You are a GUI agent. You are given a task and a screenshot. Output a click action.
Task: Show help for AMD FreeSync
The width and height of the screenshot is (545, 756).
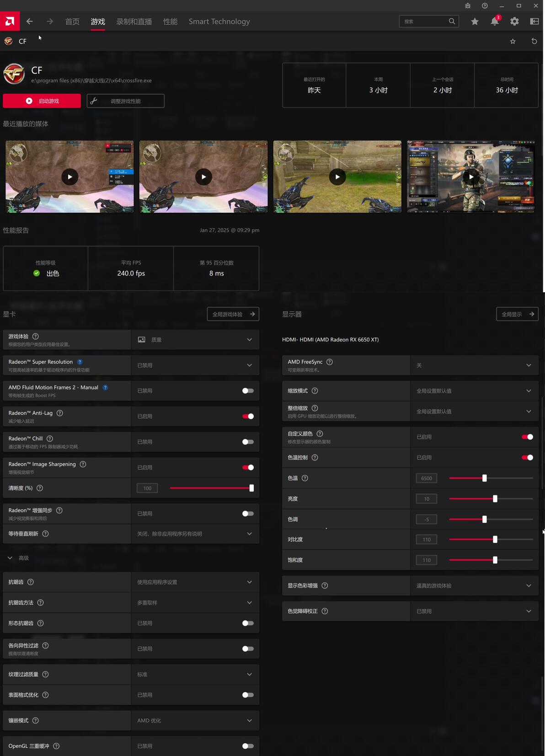[330, 362]
